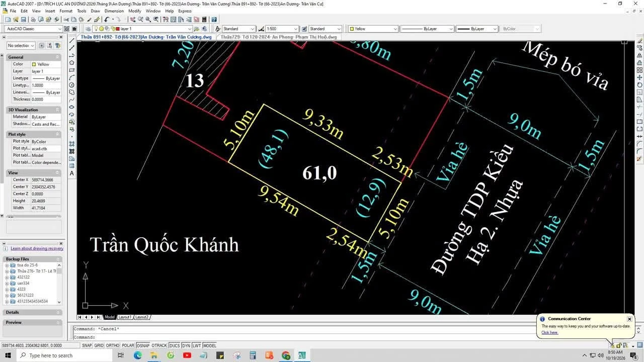
Task: Collapse the 3D Visualization section
Action: [58, 110]
